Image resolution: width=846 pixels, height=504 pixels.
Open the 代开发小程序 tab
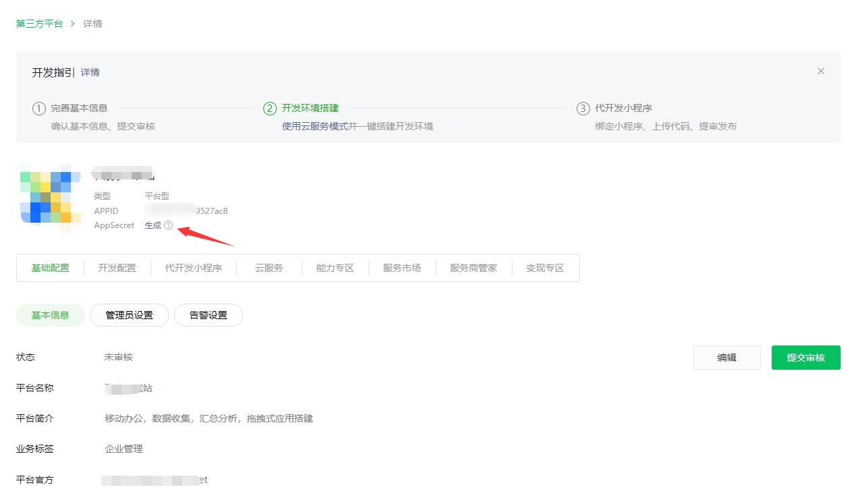[193, 268]
